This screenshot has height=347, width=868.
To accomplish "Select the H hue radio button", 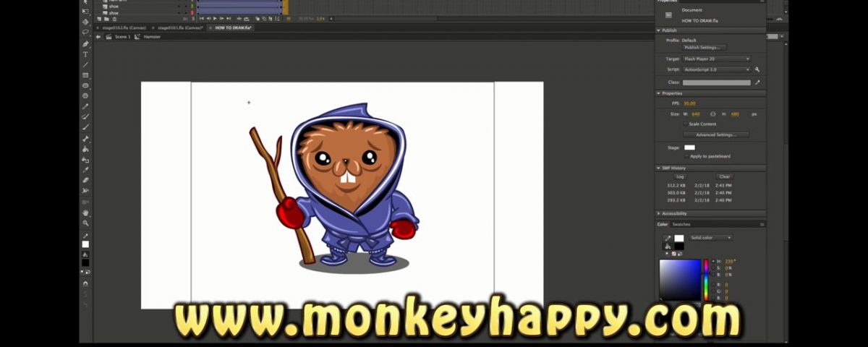I will click(x=713, y=261).
